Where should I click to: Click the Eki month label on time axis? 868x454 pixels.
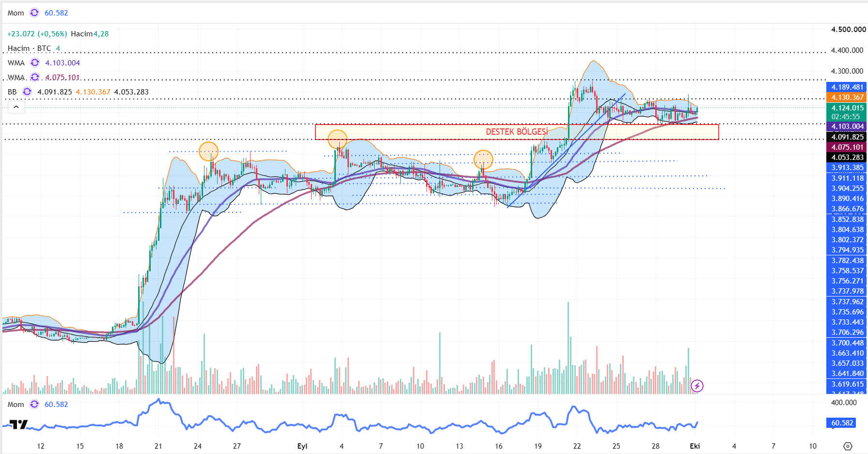(695, 446)
